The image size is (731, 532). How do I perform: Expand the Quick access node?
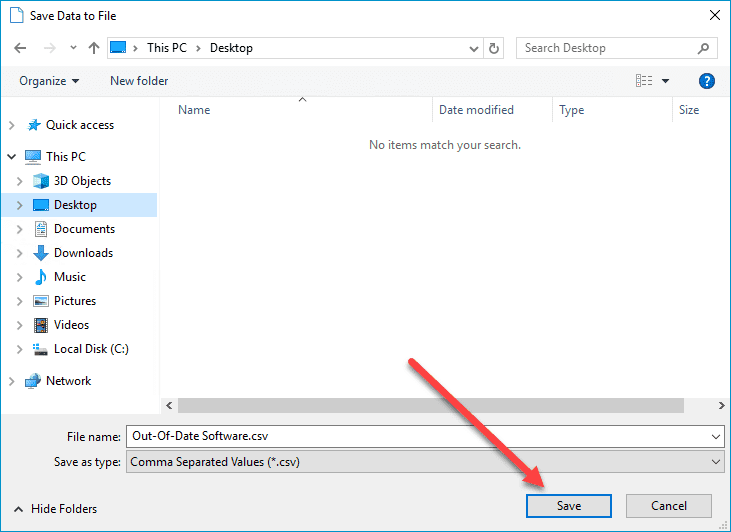[12, 125]
